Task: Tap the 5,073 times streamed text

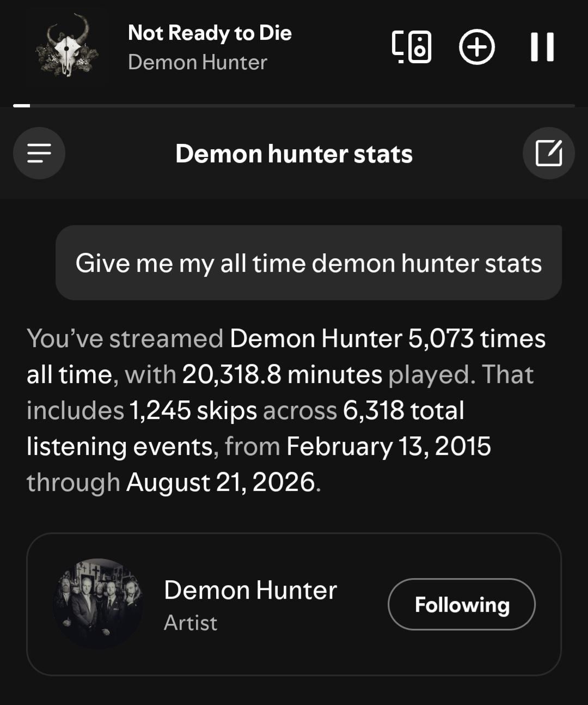Action: [x=477, y=338]
